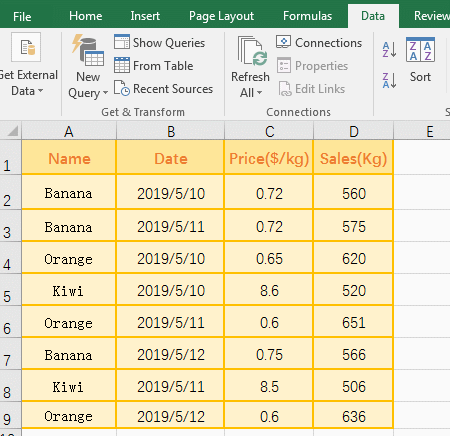This screenshot has height=436, width=450.
Task: Click the Sales(Kg) header cell
Action: click(353, 157)
